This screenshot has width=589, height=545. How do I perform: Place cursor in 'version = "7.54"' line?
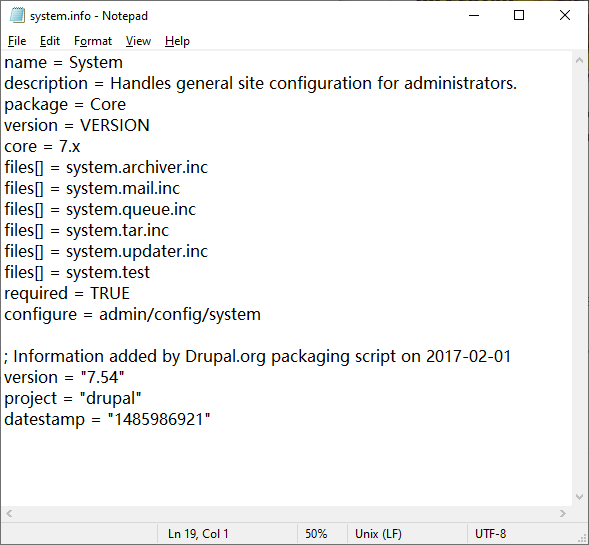[x=64, y=377]
